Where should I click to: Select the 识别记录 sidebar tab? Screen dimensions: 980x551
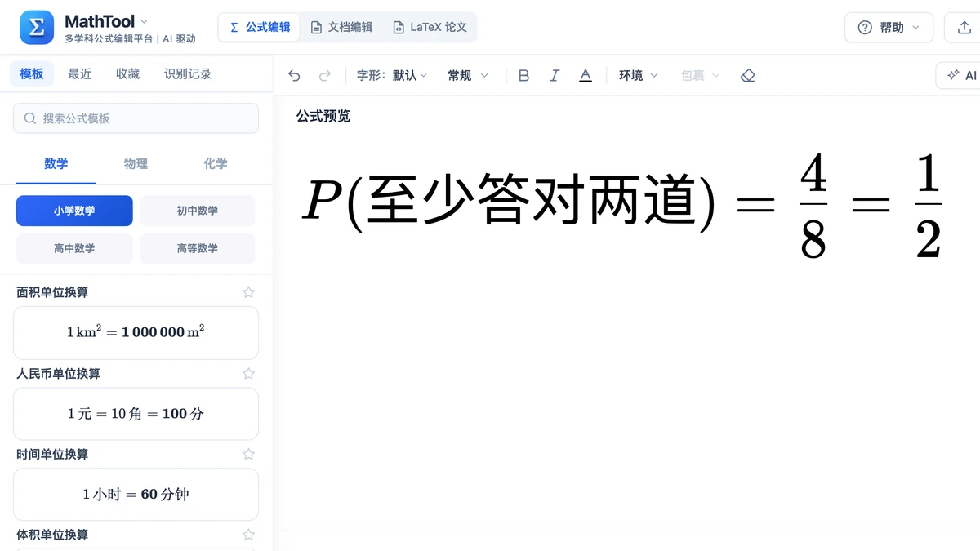[x=188, y=73]
